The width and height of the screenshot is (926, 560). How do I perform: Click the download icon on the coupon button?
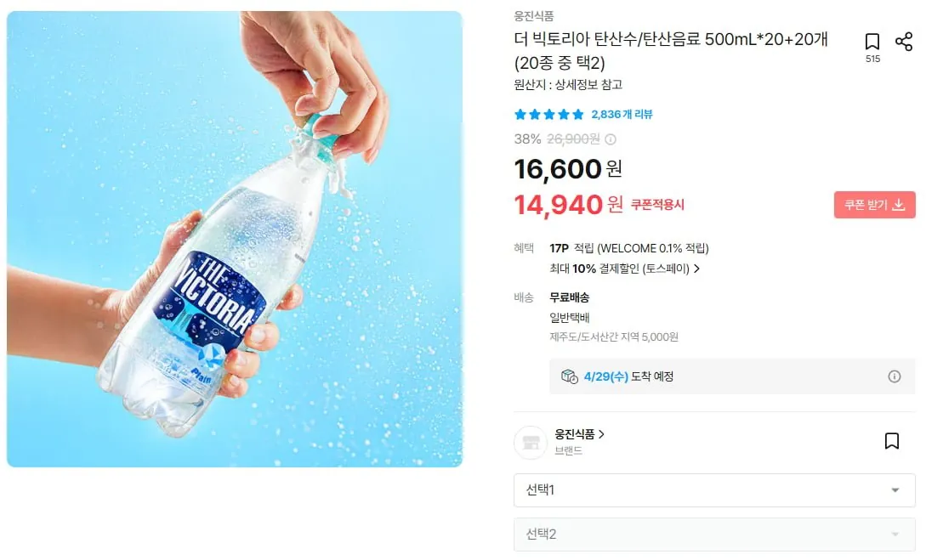[x=899, y=204]
